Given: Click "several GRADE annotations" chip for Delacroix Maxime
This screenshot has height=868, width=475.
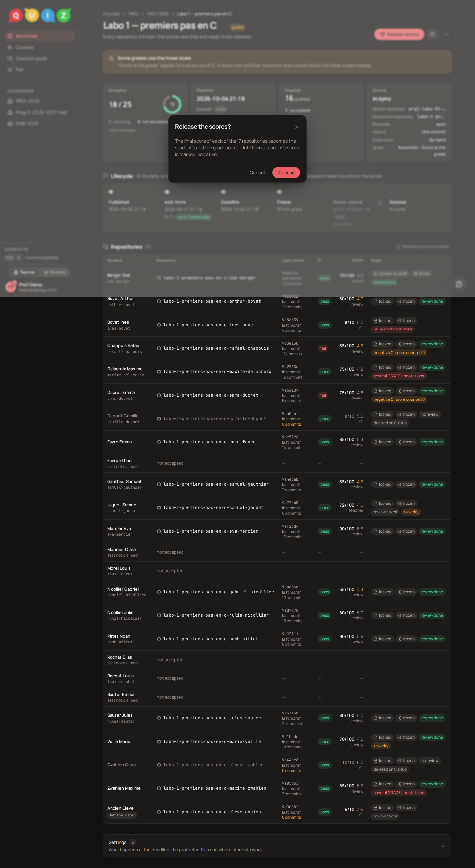Looking at the screenshot, I should point(398,376).
